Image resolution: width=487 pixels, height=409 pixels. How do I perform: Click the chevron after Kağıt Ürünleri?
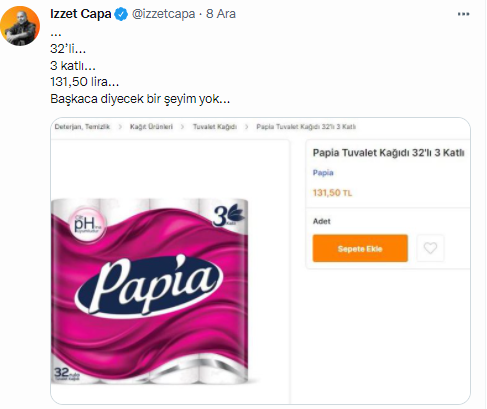pos(182,127)
